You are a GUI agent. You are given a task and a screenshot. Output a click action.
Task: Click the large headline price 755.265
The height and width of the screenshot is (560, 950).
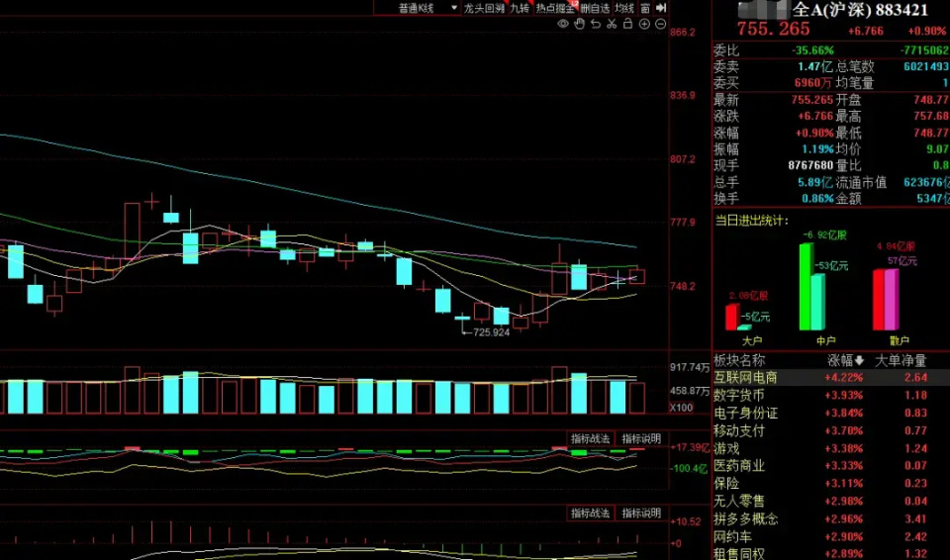tap(773, 29)
